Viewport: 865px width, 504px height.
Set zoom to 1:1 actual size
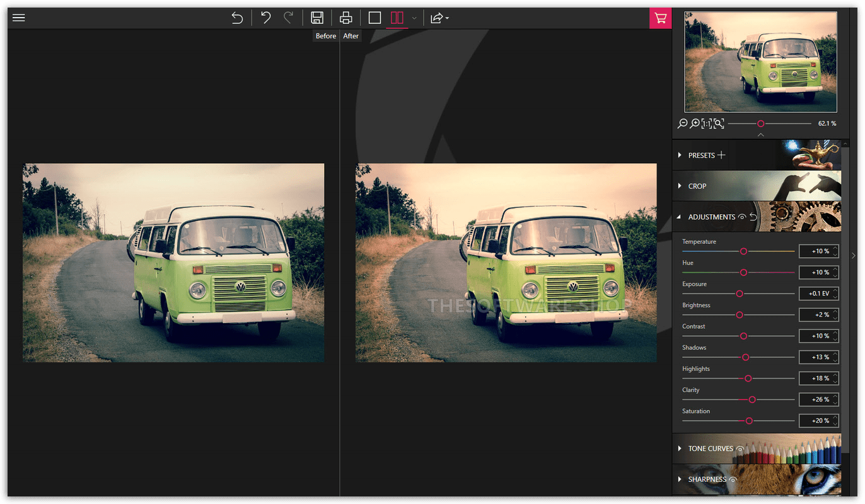[x=707, y=123]
